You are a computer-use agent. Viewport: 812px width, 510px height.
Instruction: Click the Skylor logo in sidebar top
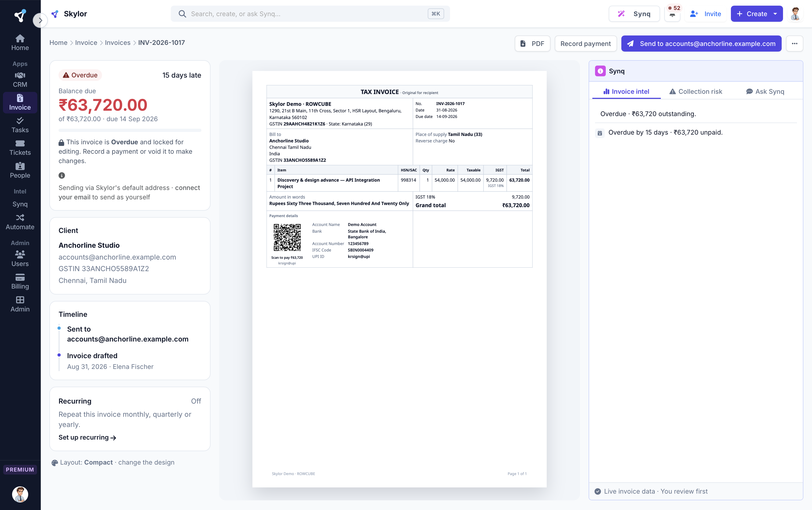[x=20, y=16]
